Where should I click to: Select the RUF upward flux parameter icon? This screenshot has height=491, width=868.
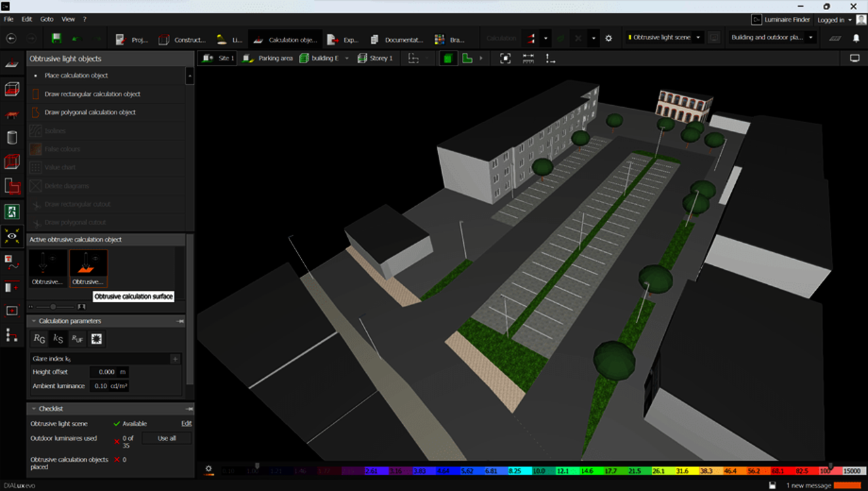(x=77, y=338)
